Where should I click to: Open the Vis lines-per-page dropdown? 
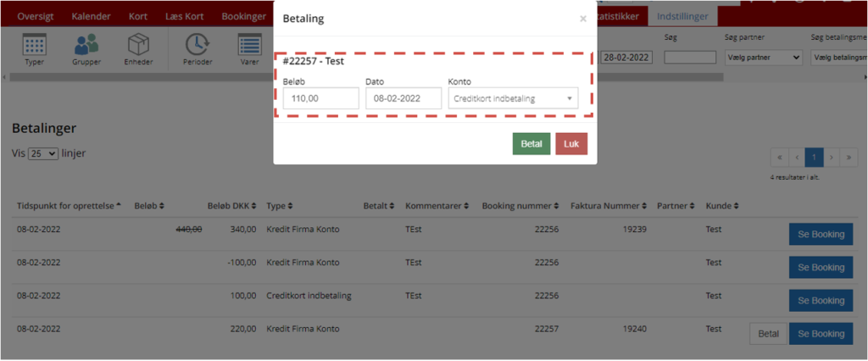(42, 154)
